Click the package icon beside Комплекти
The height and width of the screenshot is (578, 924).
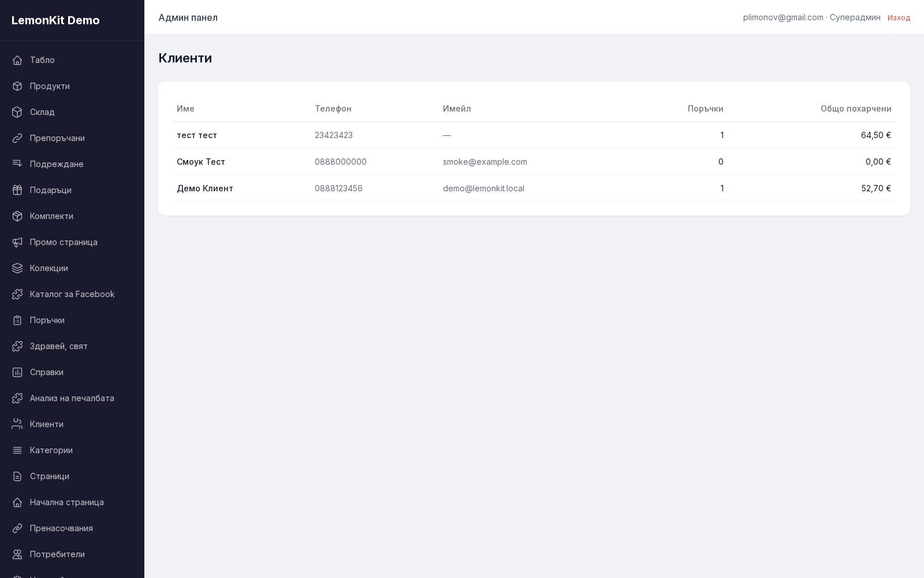point(17,216)
